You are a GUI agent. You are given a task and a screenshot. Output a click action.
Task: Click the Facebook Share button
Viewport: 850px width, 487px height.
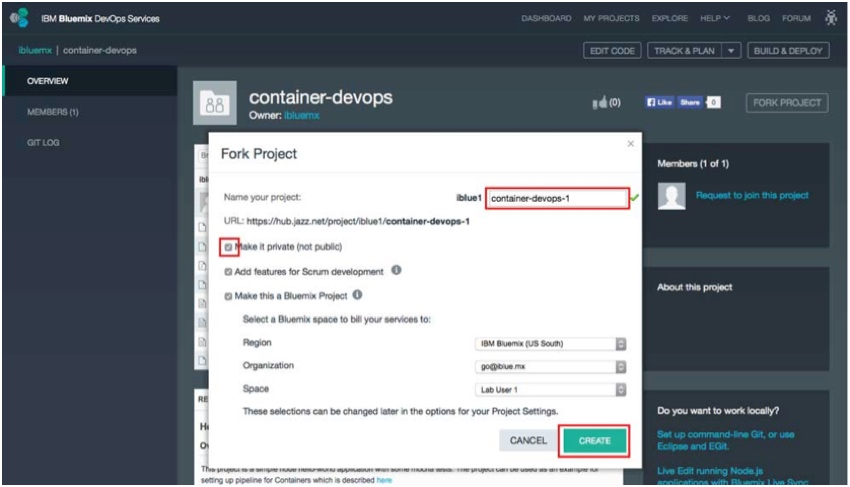[690, 102]
